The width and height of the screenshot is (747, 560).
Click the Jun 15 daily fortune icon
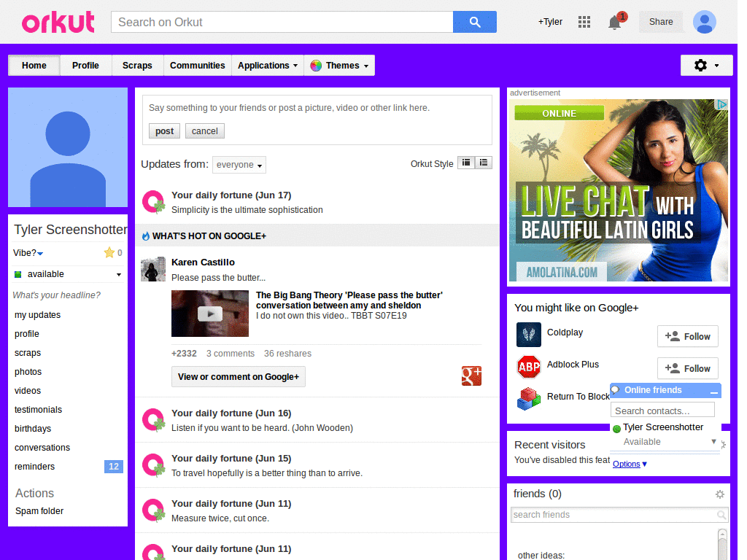click(153, 465)
